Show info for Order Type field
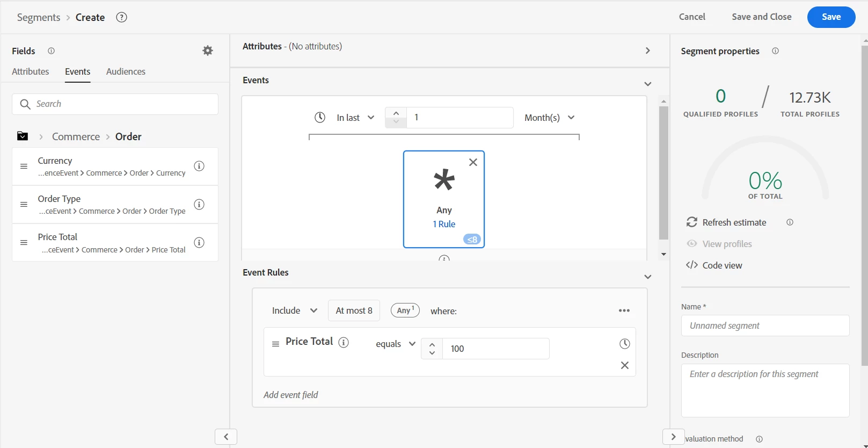Viewport: 868px width, 448px height. [199, 204]
